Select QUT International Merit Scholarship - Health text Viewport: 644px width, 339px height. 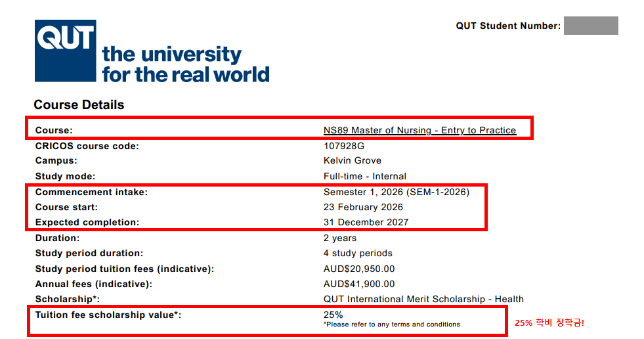pyautogui.click(x=423, y=300)
